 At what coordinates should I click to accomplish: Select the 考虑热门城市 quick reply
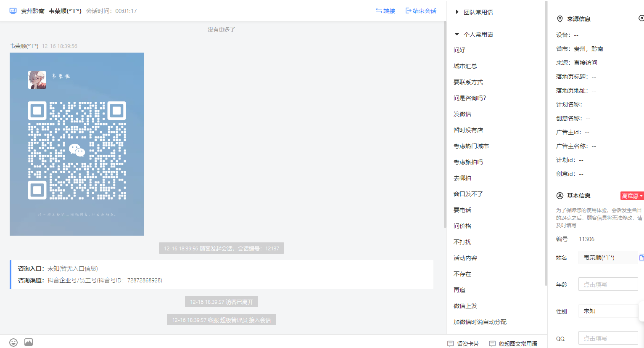tap(471, 146)
